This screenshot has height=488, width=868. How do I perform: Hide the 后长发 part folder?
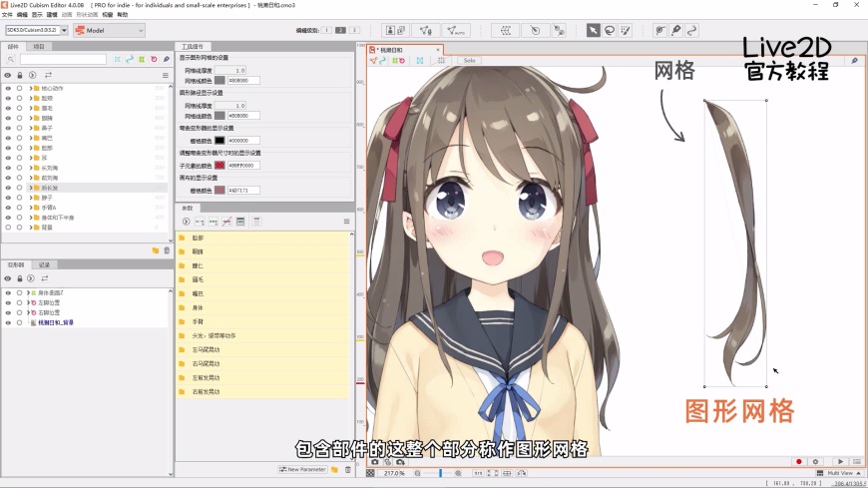[8, 188]
